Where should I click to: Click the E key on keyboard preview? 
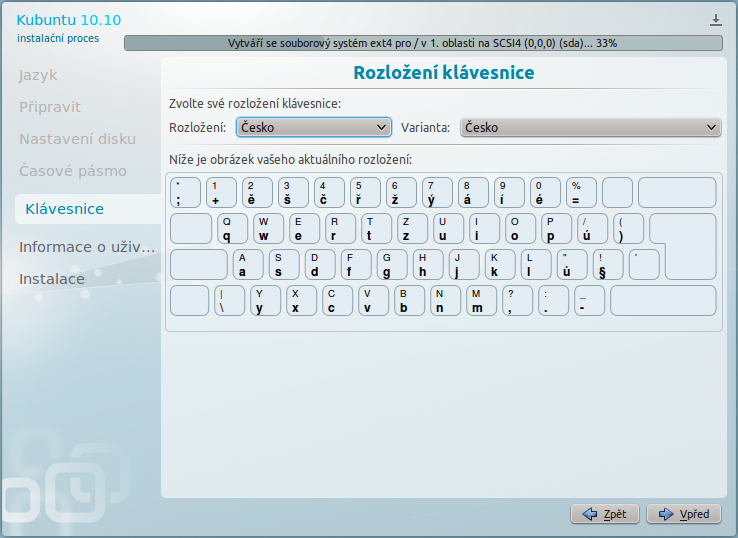click(305, 229)
